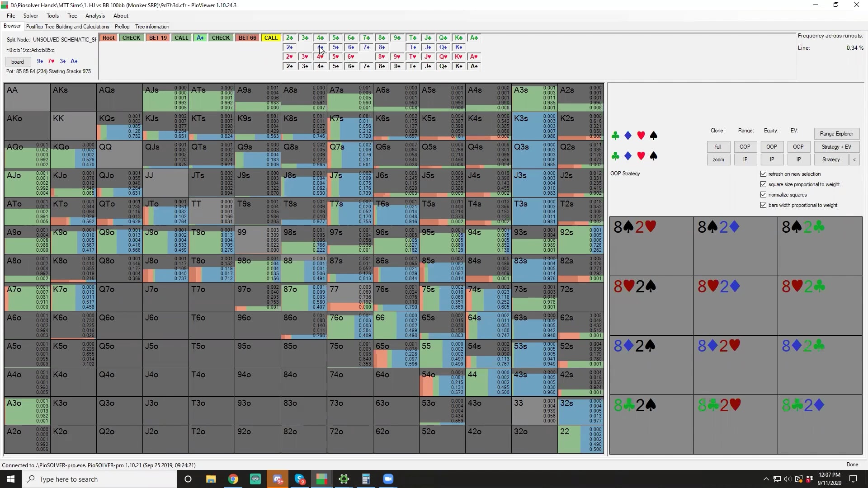The height and width of the screenshot is (488, 868).
Task: Open the board button
Action: [x=18, y=62]
